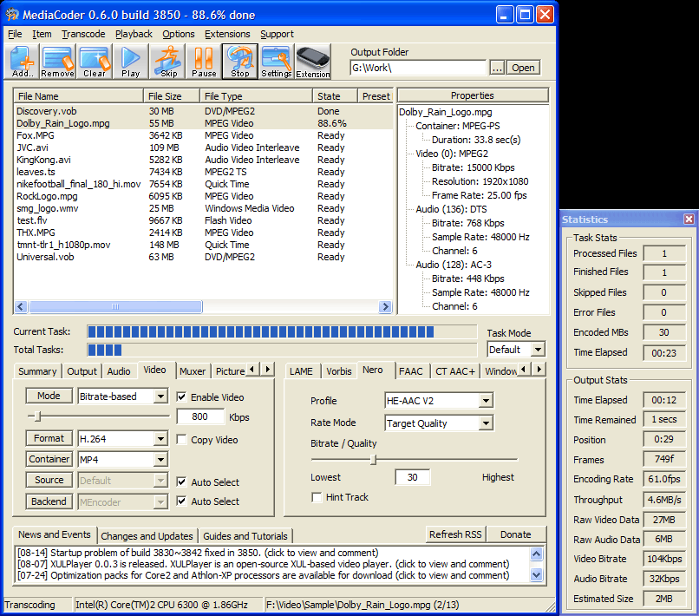This screenshot has height=616, width=699.
Task: Click the Add files toolbar icon
Action: point(23,62)
